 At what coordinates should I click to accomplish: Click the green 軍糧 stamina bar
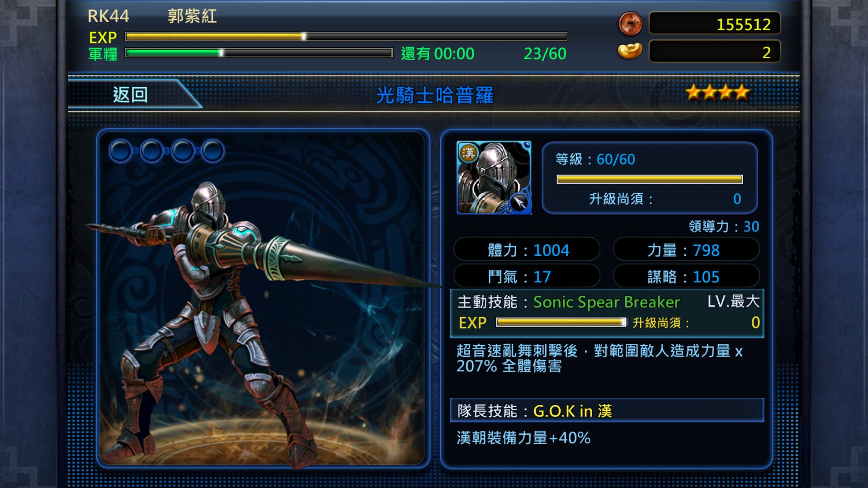point(259,53)
